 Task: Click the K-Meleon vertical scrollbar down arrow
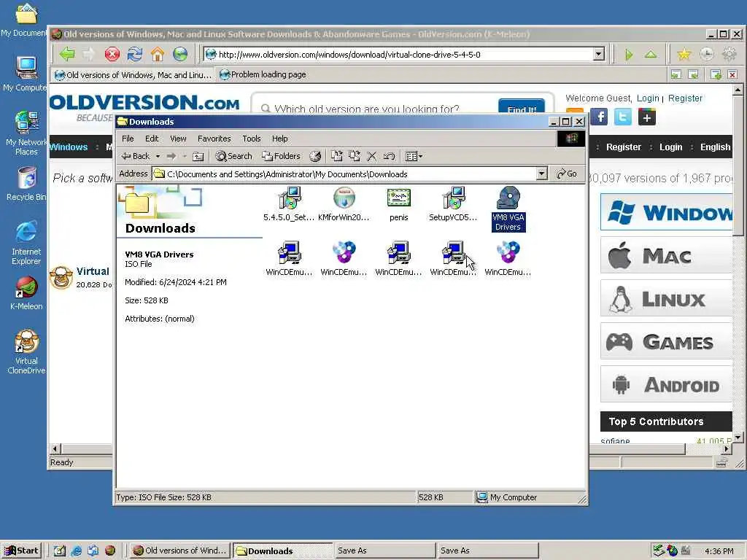pos(738,437)
